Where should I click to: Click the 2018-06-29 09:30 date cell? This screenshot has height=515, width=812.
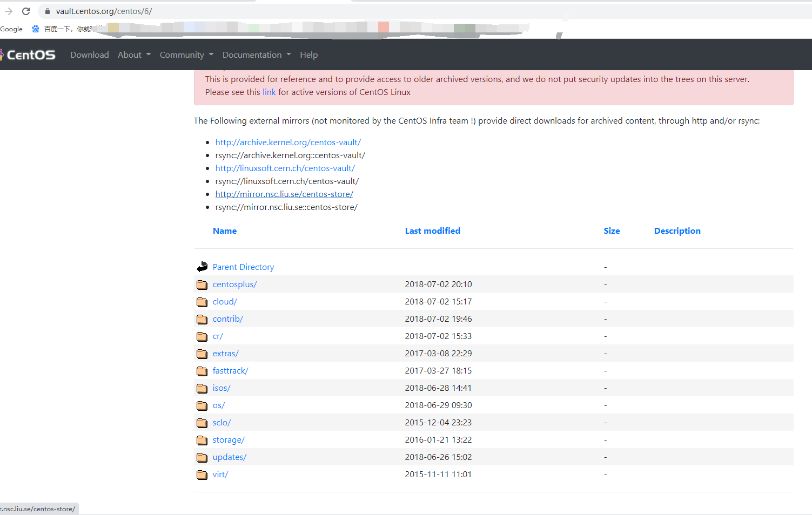[438, 405]
